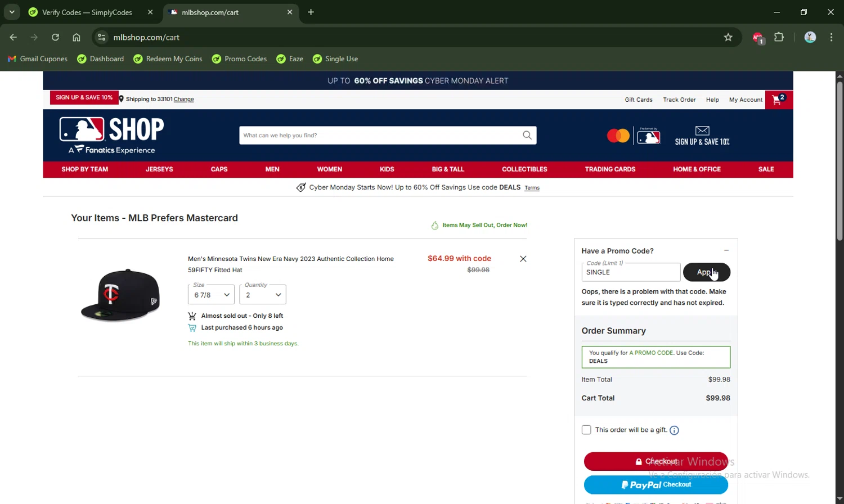844x504 pixels.
Task: Check This order will be a gift
Action: 586,430
